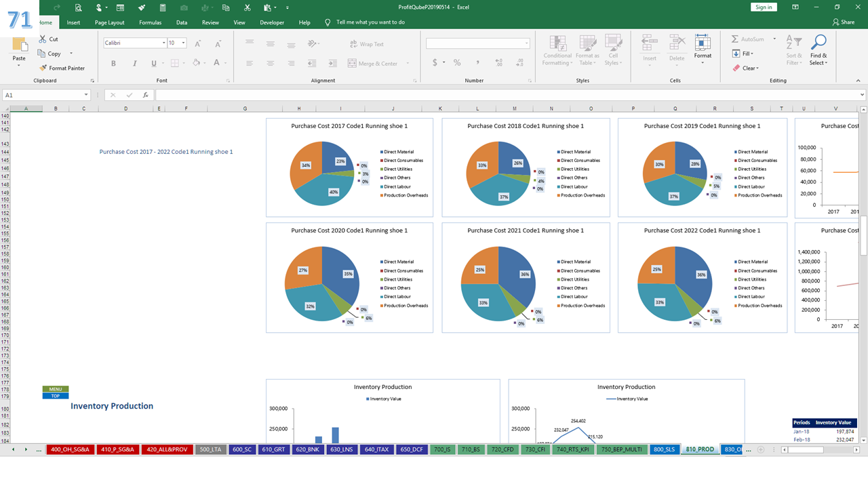Apply Percent Style format
Viewport: 868px width, 488px height.
click(x=457, y=62)
